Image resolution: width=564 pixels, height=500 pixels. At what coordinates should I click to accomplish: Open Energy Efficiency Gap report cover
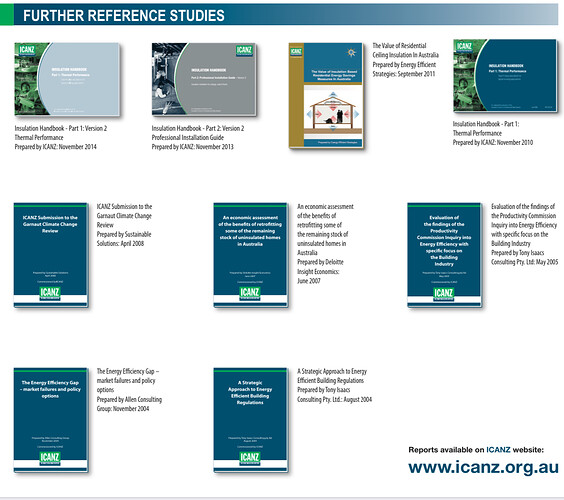(x=51, y=420)
